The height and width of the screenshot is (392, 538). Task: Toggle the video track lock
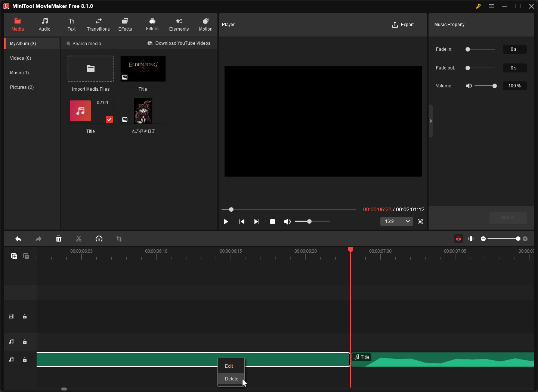click(x=25, y=317)
